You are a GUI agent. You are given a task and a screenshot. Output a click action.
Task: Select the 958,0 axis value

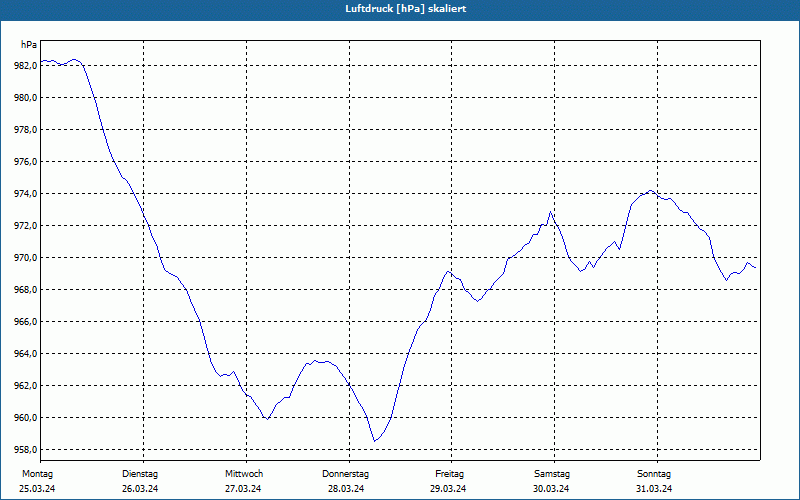coord(26,450)
